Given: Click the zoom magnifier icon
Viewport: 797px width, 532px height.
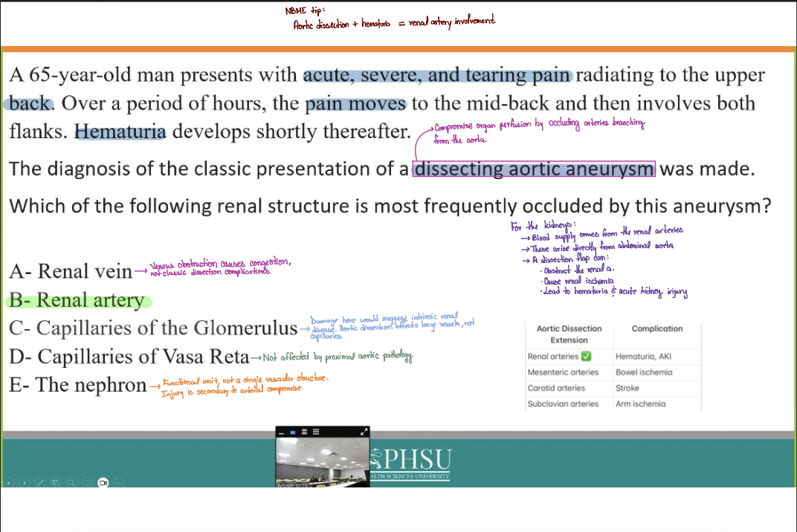Looking at the screenshot, I should 71,481.
